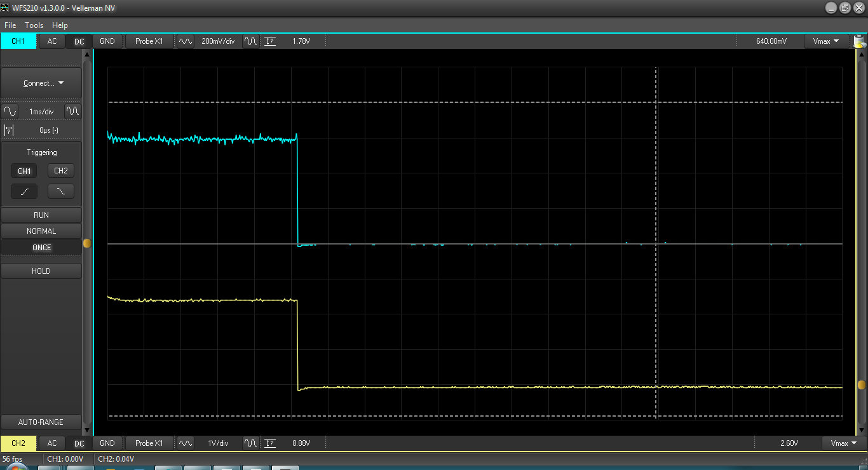Select the upper horizontal dashed voltage marker
The height and width of the screenshot is (470, 868).
(x=475, y=102)
